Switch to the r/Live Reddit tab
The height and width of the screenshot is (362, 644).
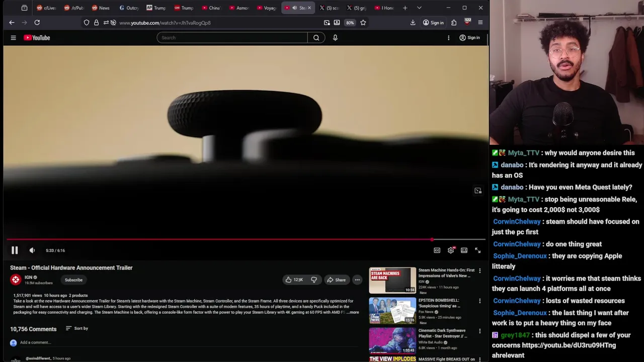[46, 8]
